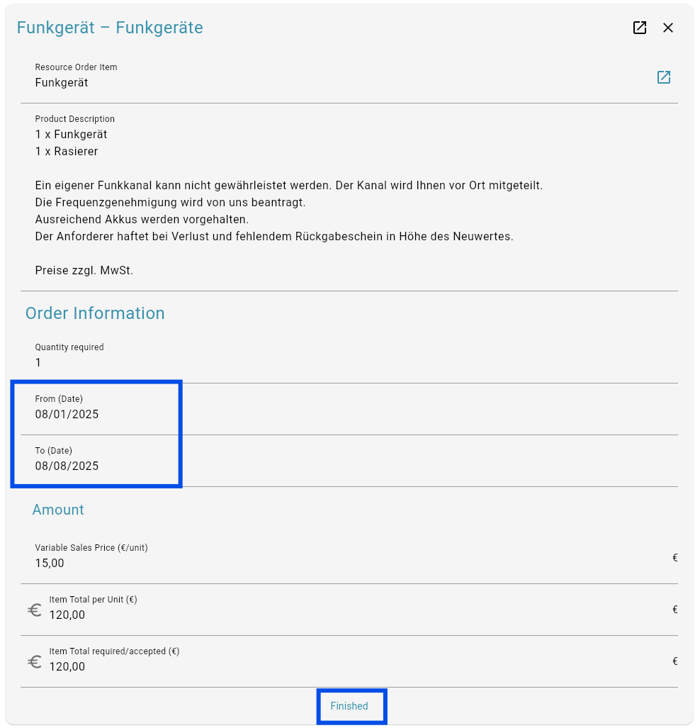700x728 pixels.
Task: Click the Order Information heading
Action: click(x=95, y=313)
